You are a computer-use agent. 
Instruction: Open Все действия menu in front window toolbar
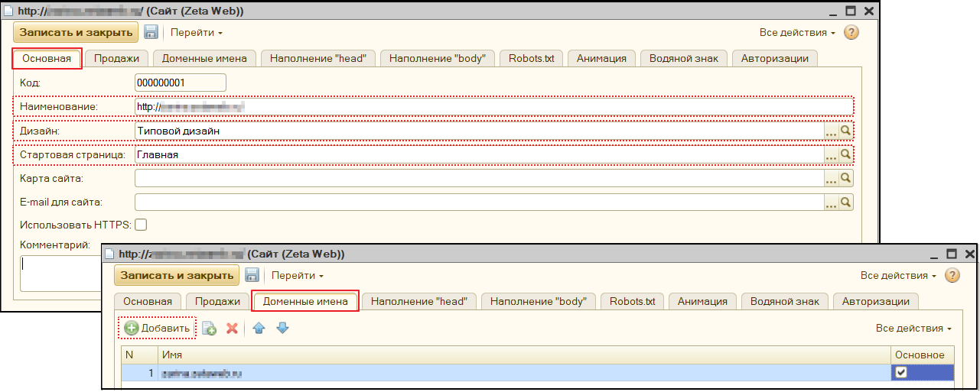click(898, 275)
